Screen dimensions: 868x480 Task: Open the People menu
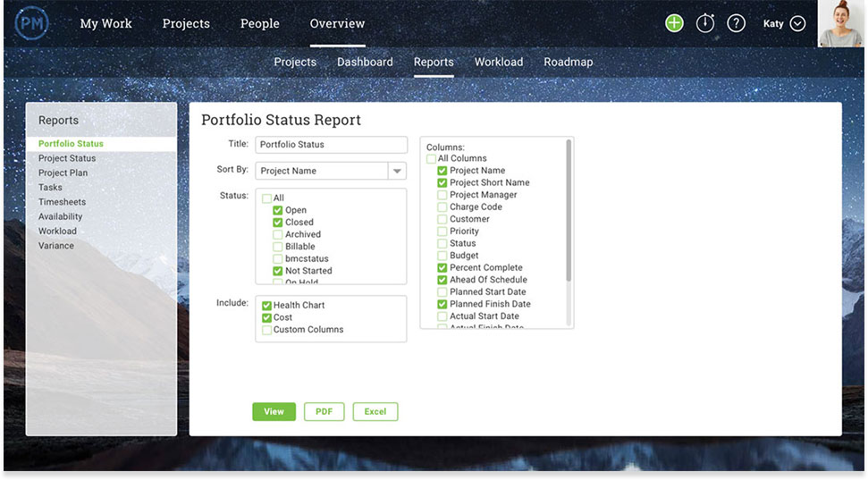coord(259,23)
